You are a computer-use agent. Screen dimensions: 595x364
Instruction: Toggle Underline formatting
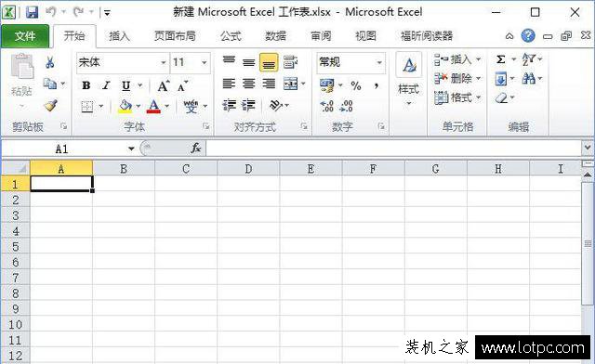tap(126, 86)
